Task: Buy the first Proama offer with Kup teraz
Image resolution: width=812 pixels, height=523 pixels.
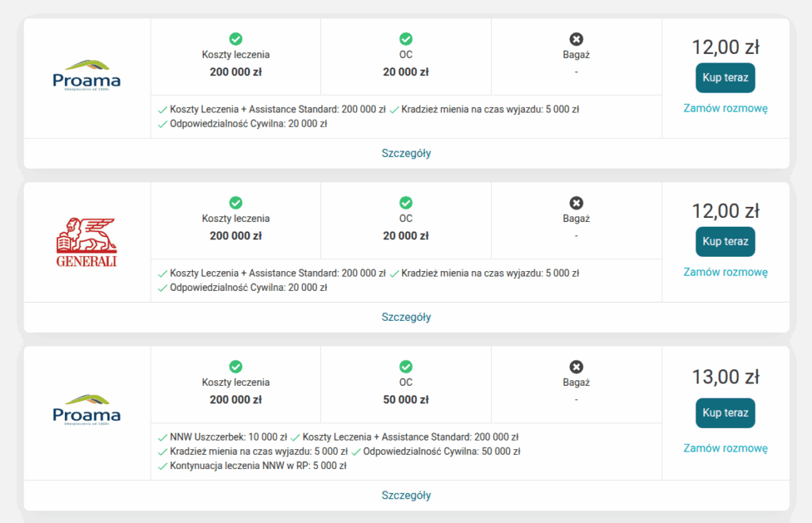Action: coord(725,78)
